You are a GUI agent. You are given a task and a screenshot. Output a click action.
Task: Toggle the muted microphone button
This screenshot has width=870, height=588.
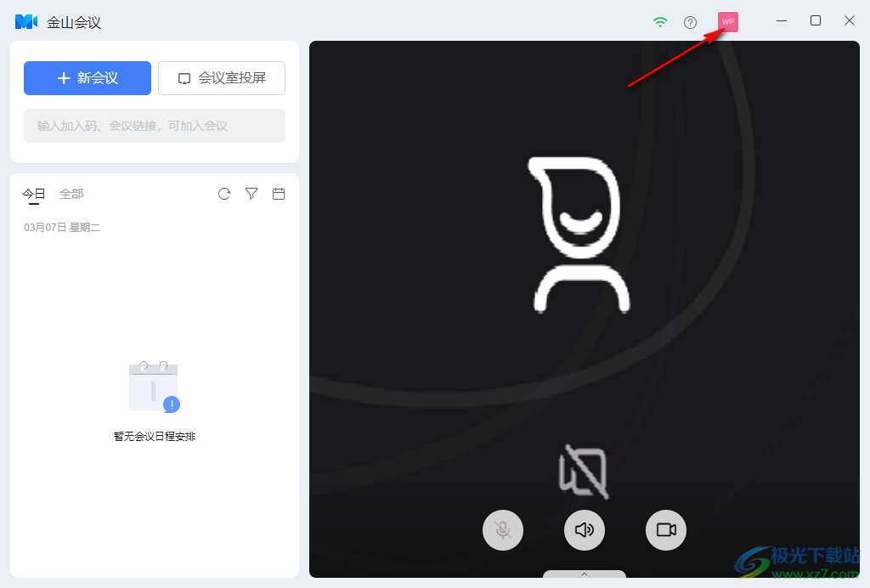[x=503, y=530]
